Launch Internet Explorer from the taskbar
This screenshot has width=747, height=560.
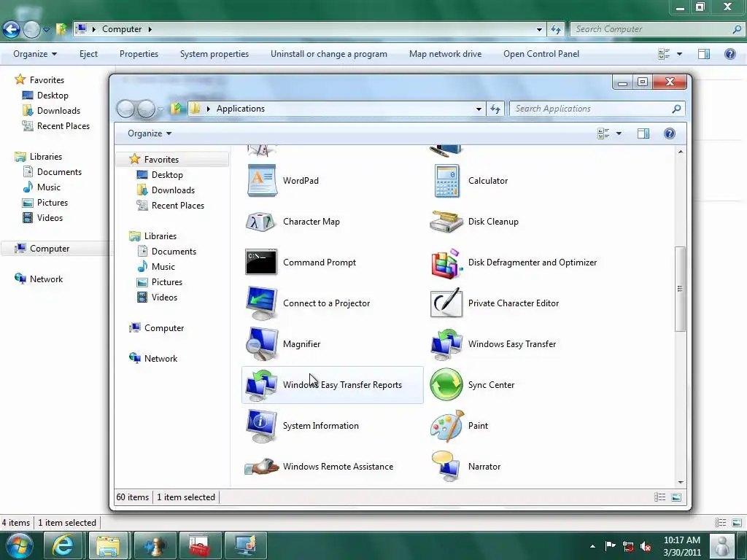(63, 545)
